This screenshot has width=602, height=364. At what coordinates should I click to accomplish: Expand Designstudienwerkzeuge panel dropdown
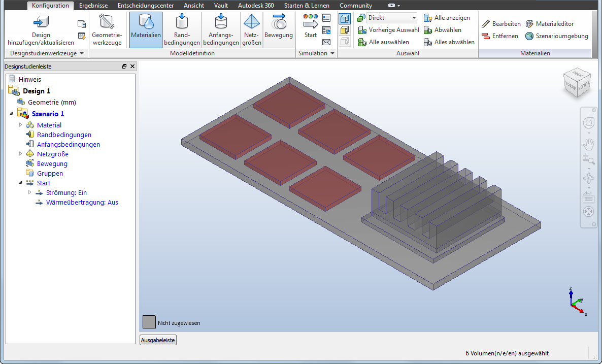81,53
